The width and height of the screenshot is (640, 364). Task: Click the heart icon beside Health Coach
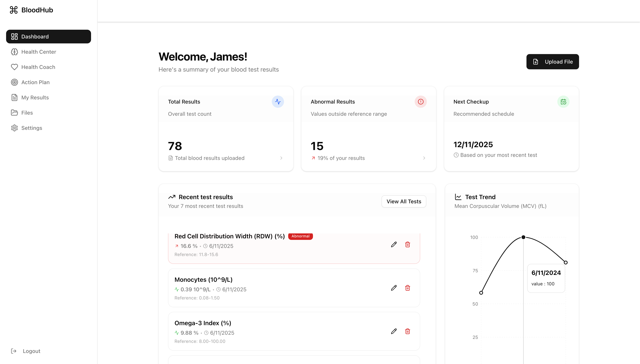(14, 67)
